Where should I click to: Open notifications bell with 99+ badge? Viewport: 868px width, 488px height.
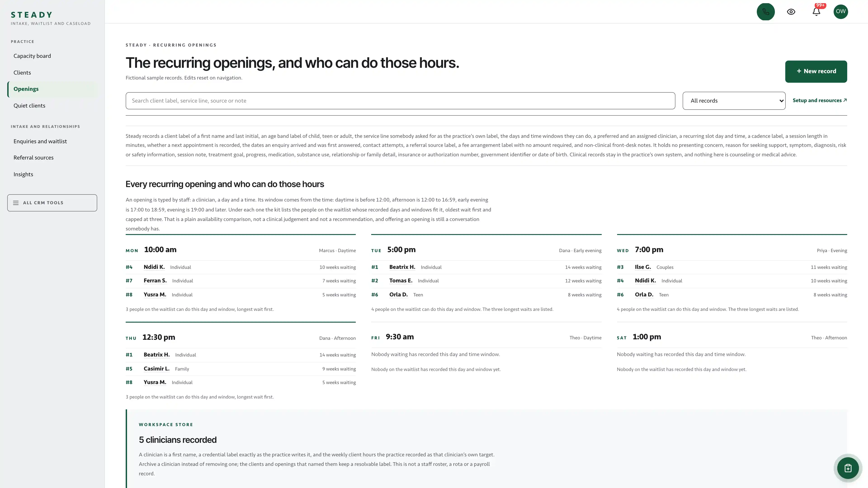tap(816, 12)
